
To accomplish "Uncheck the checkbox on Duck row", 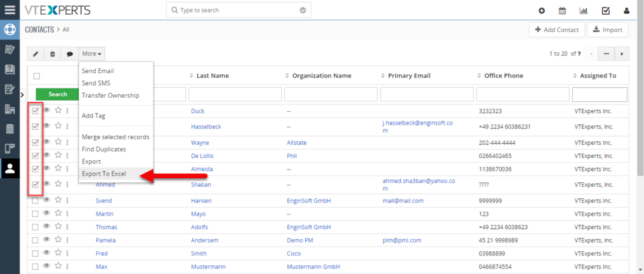I will coord(36,111).
